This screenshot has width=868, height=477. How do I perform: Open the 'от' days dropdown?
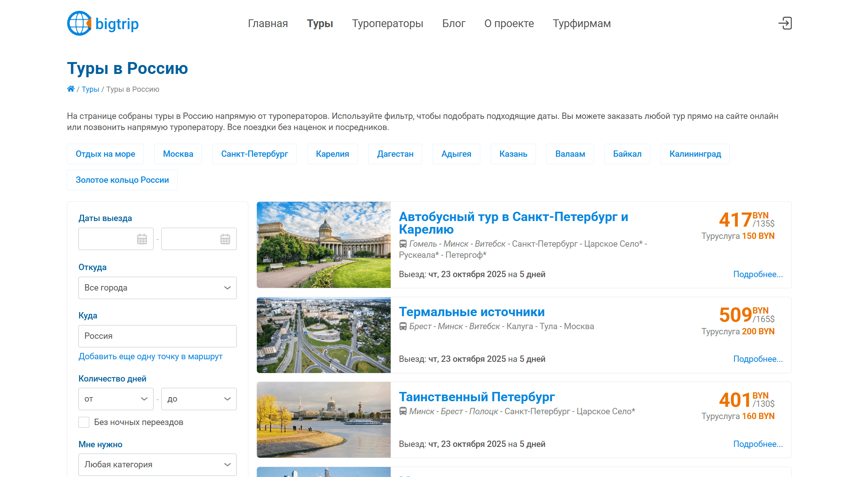(116, 399)
